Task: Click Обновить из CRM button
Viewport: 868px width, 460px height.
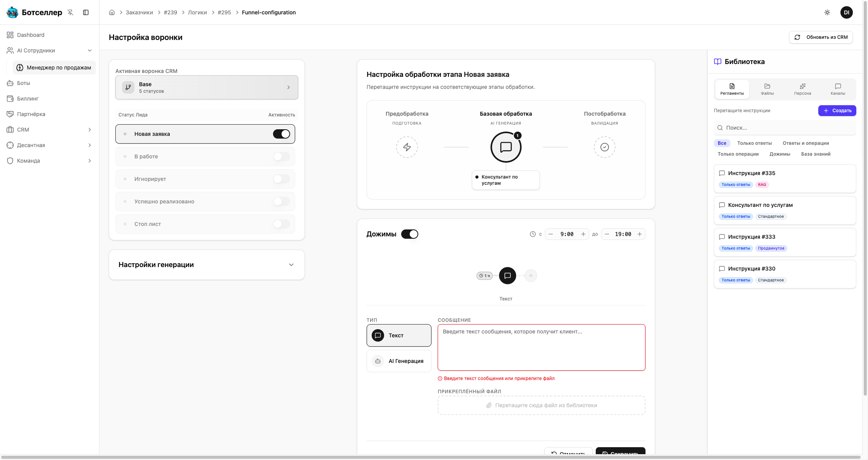Action: (821, 37)
